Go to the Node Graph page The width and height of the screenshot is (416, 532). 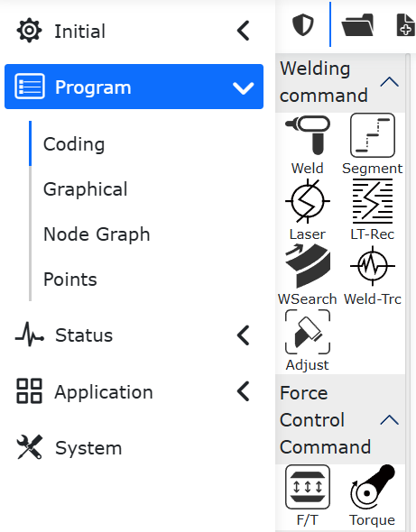point(97,234)
